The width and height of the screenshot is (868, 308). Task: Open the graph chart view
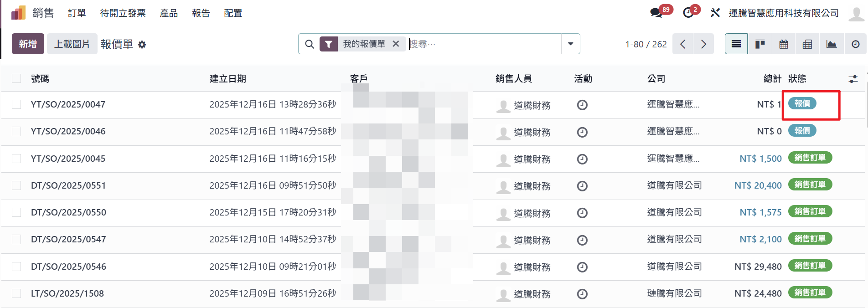click(x=831, y=44)
